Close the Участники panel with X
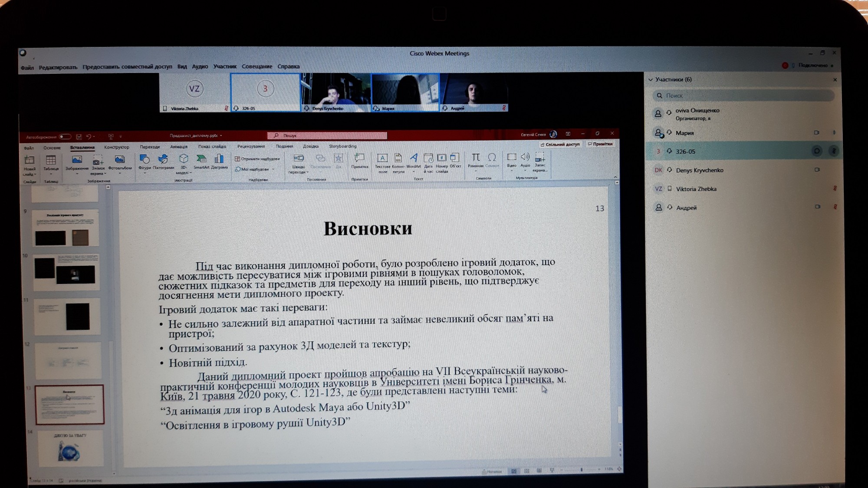This screenshot has height=488, width=868. [835, 80]
